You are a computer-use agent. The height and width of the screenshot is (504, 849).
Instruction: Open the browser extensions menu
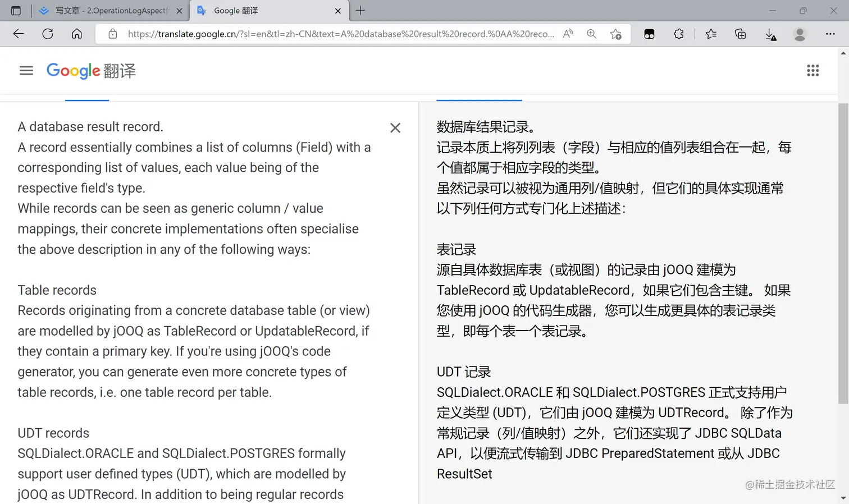[x=679, y=34]
